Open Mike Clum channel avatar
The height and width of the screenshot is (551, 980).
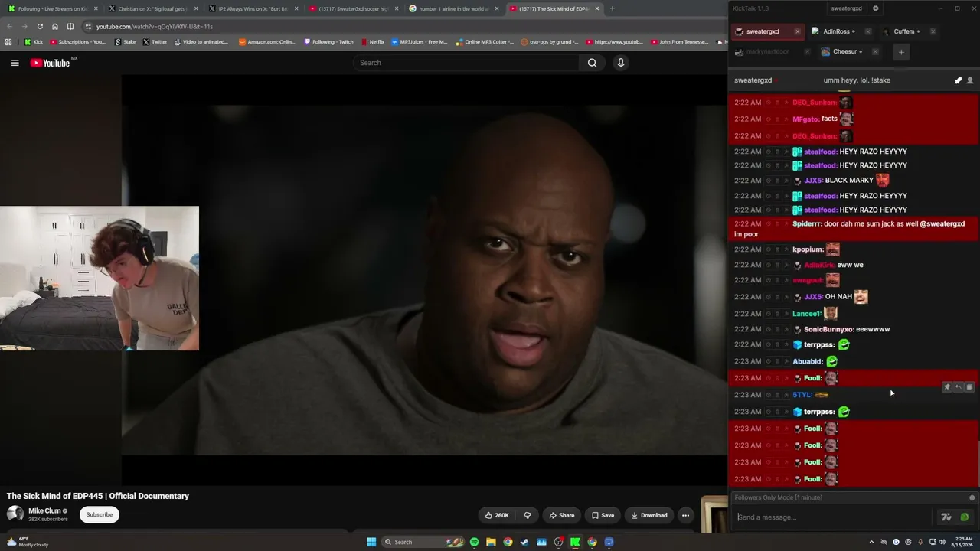(15, 514)
